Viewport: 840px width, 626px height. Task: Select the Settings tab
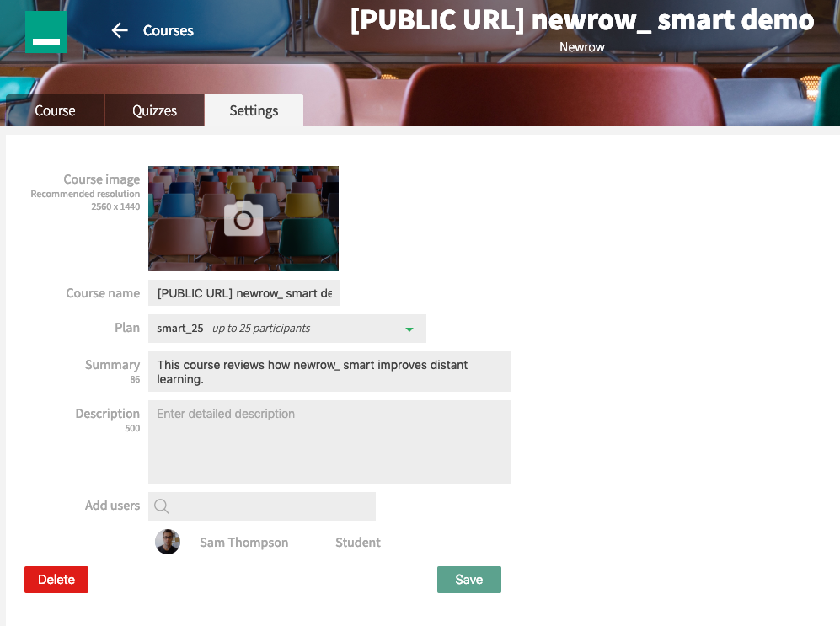pyautogui.click(x=254, y=111)
